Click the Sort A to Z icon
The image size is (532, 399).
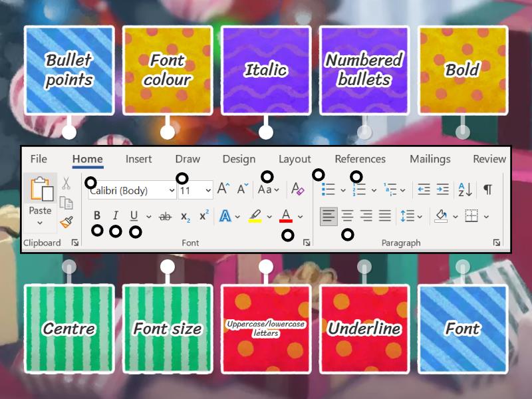[x=465, y=190]
